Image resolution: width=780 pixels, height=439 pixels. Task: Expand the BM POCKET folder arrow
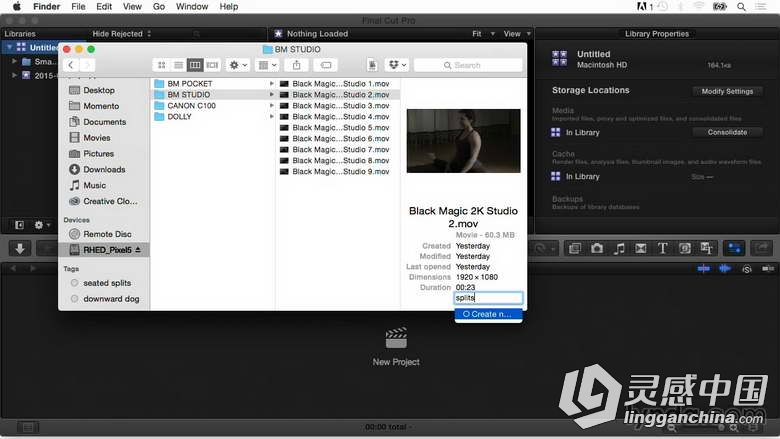click(271, 84)
